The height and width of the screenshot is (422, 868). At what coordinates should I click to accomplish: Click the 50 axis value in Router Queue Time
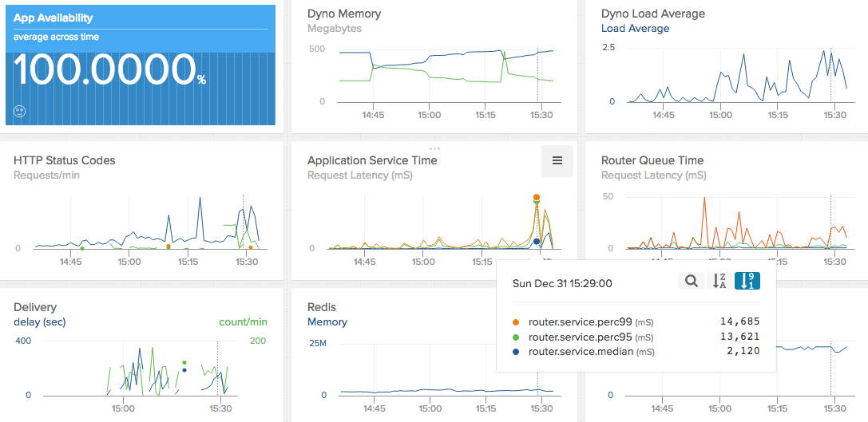pyautogui.click(x=607, y=196)
